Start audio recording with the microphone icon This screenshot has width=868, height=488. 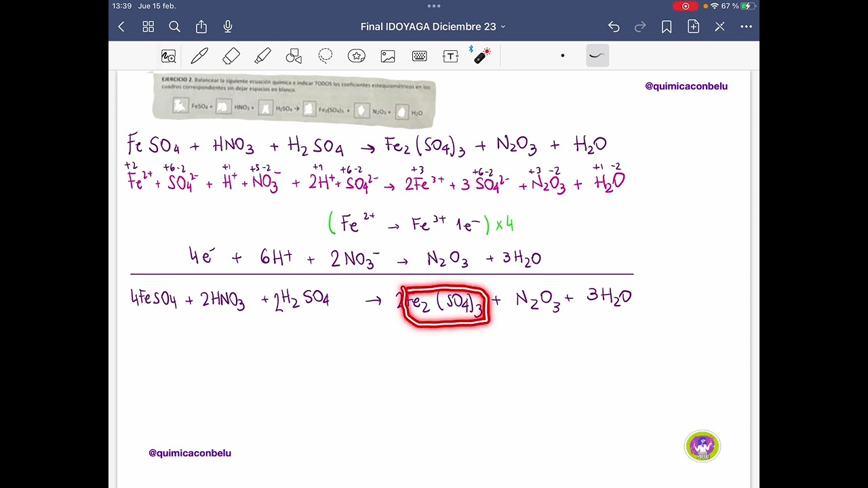click(228, 26)
